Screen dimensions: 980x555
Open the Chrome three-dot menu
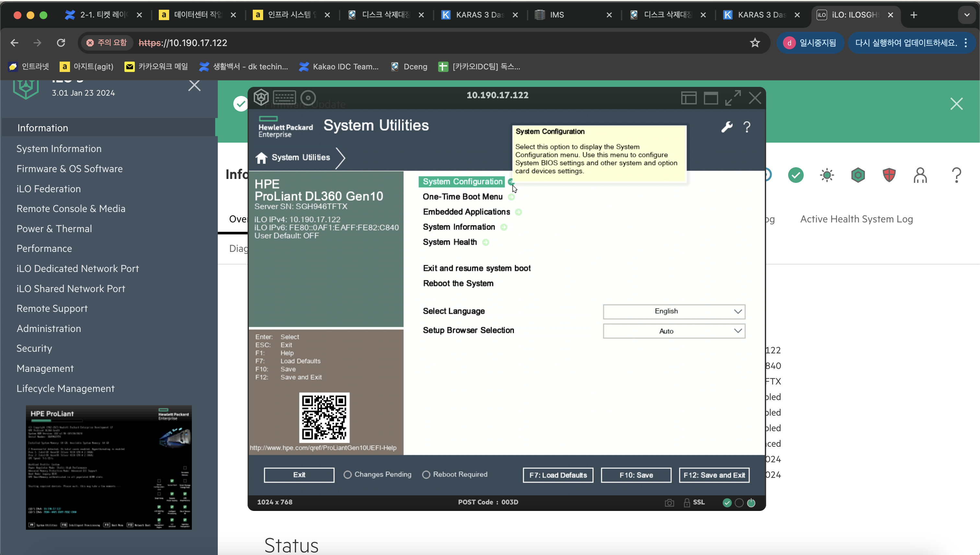tap(966, 43)
